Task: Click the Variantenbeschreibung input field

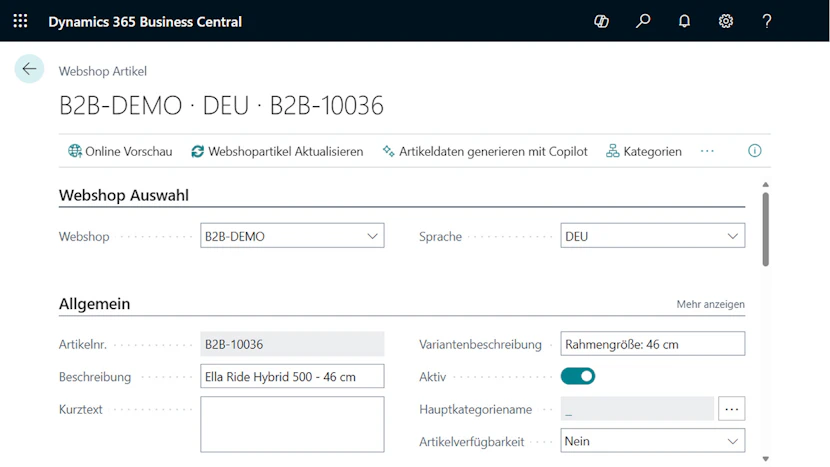Action: (x=653, y=344)
